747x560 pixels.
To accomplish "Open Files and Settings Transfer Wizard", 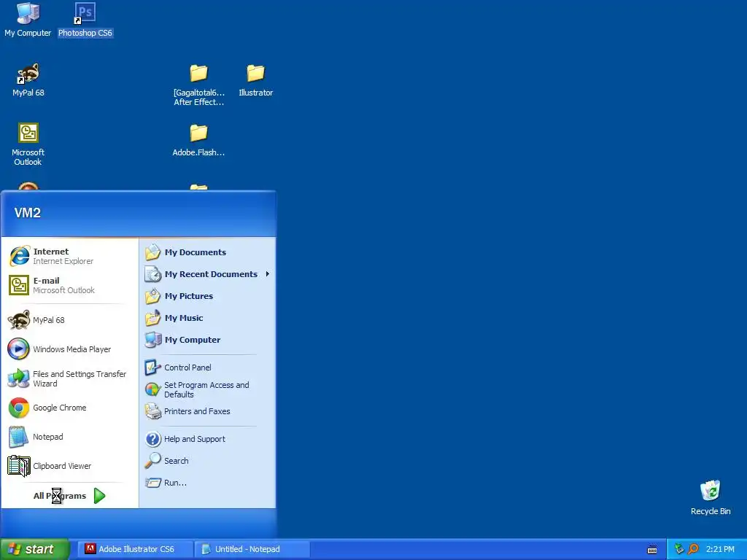I will coord(70,378).
